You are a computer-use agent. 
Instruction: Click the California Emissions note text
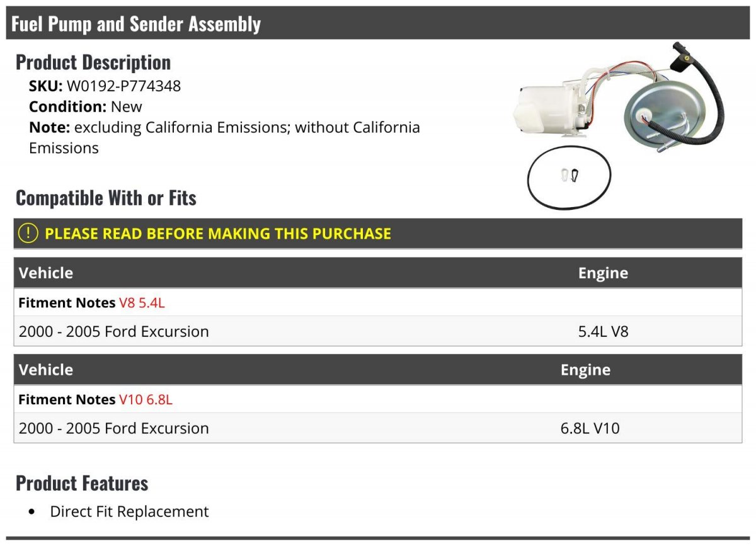pyautogui.click(x=224, y=137)
